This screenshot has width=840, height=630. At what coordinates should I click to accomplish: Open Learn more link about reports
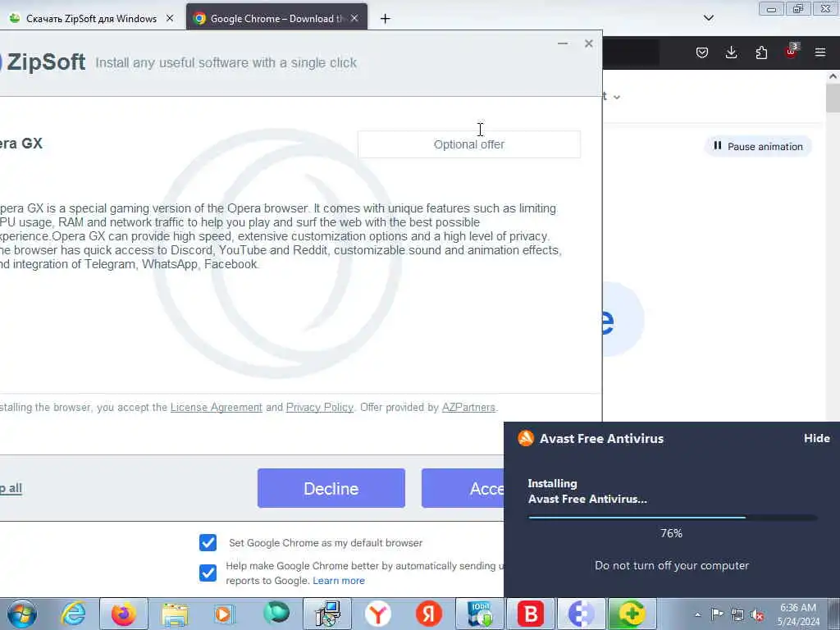tap(339, 581)
